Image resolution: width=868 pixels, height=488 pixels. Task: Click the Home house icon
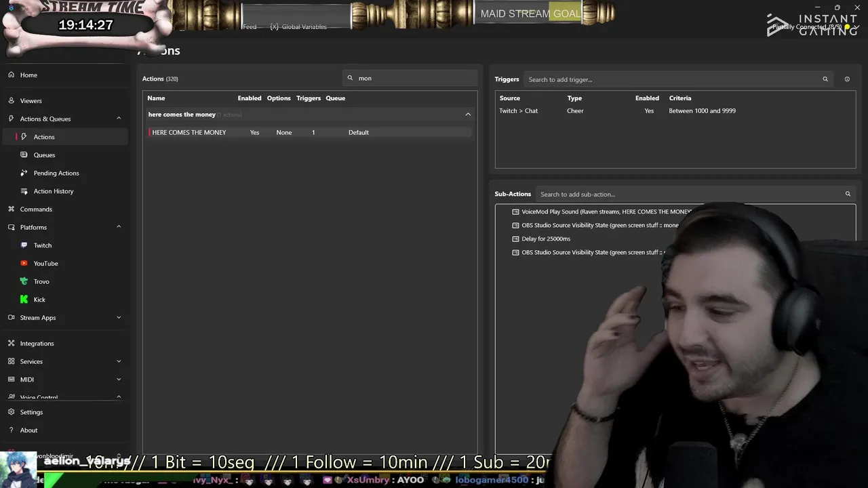coord(11,75)
